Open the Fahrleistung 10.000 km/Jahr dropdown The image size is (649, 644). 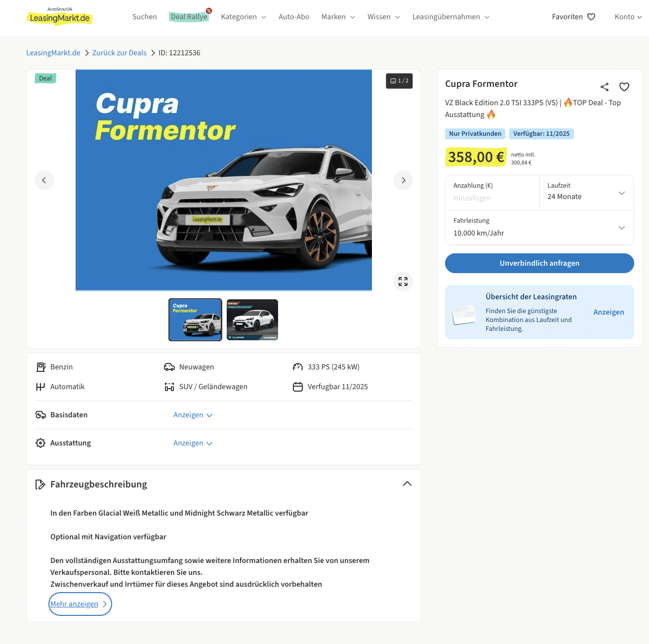click(539, 227)
